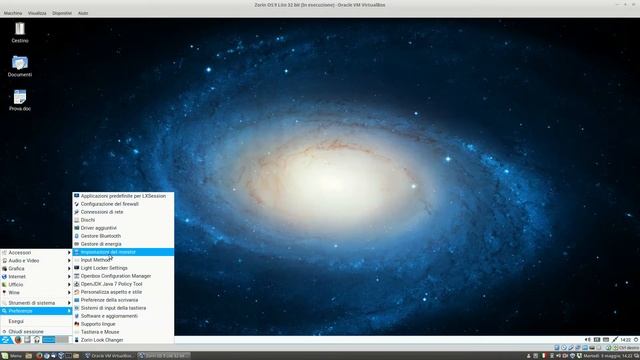Image resolution: width=640 pixels, height=360 pixels.
Task: Click VirtualBox shared folders status icon
Action: click(585, 348)
